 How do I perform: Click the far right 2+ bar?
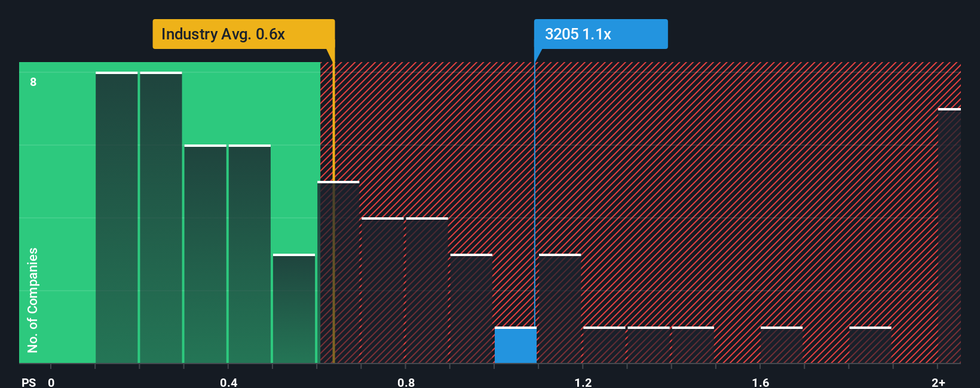click(x=950, y=236)
